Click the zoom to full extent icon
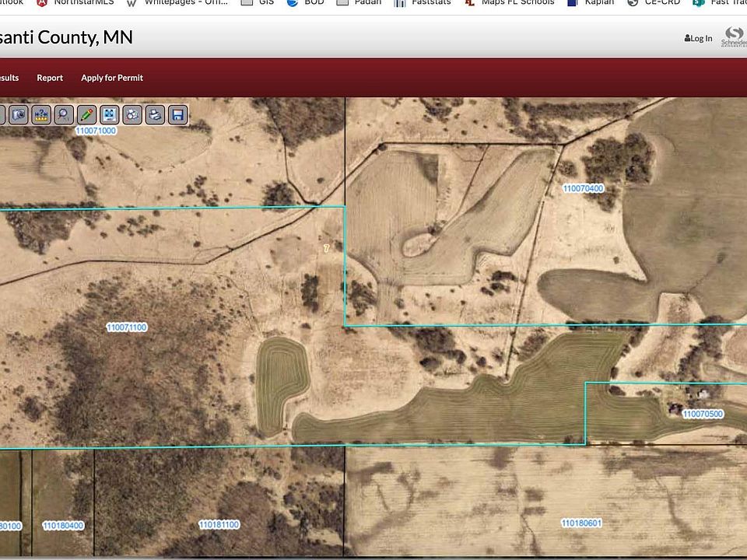The height and width of the screenshot is (560, 747). (109, 115)
